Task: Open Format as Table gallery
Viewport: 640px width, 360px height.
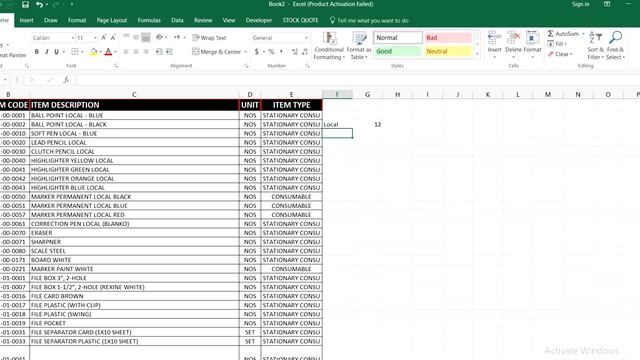Action: coord(359,46)
